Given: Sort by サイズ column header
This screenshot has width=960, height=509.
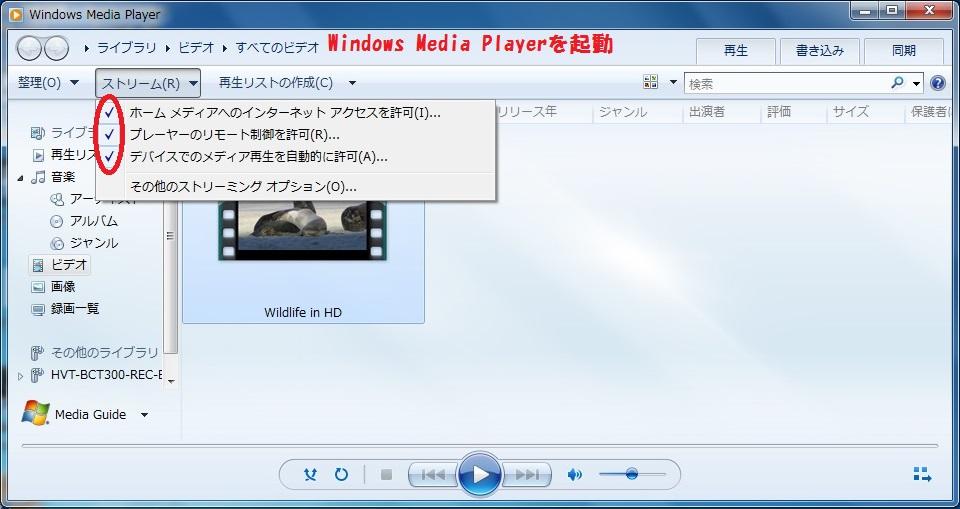Looking at the screenshot, I should coord(850,112).
